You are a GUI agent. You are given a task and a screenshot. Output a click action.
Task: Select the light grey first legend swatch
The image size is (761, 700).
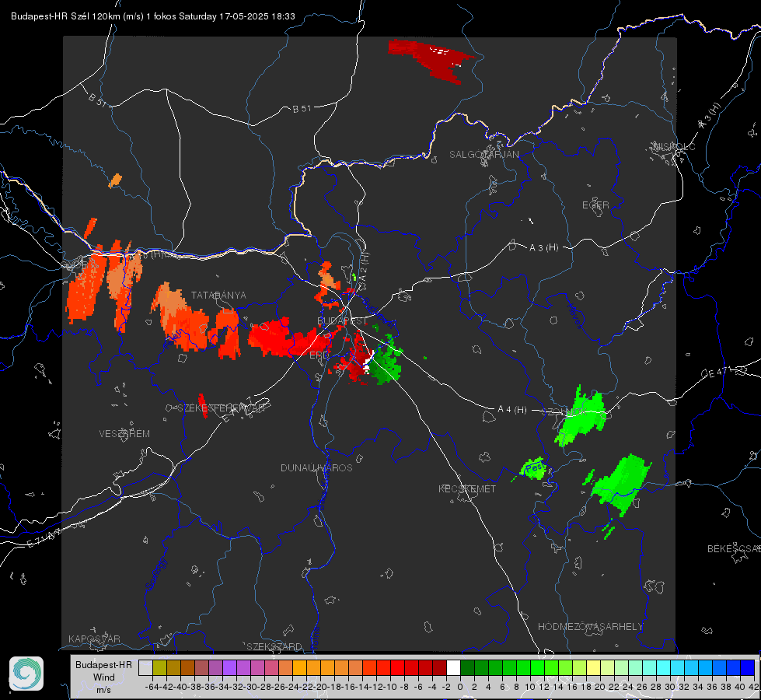[x=145, y=667]
